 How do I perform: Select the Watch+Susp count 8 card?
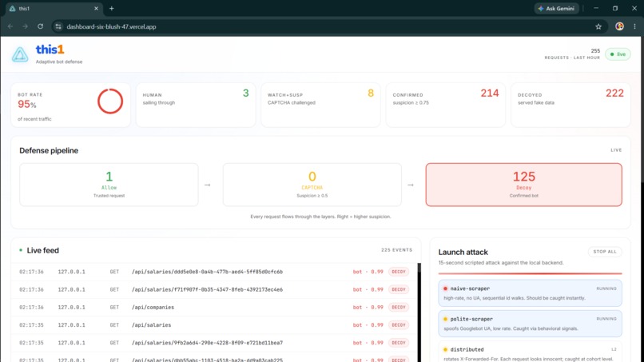pos(320,105)
